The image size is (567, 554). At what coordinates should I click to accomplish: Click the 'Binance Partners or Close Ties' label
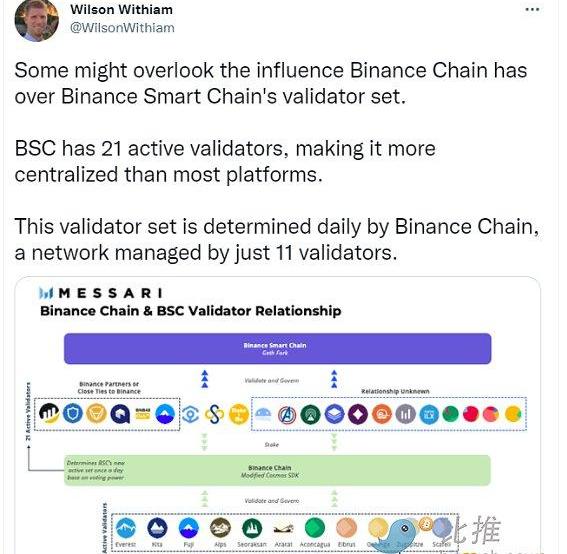(109, 388)
